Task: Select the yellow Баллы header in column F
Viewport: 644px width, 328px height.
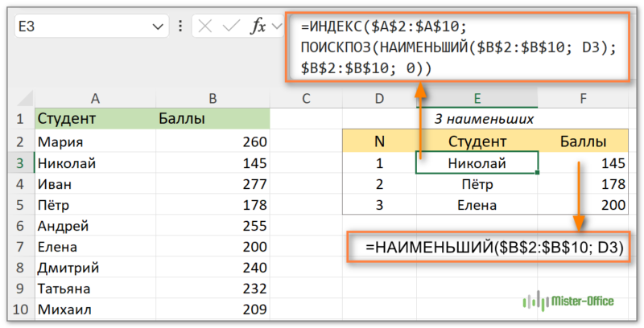Action: pos(583,142)
